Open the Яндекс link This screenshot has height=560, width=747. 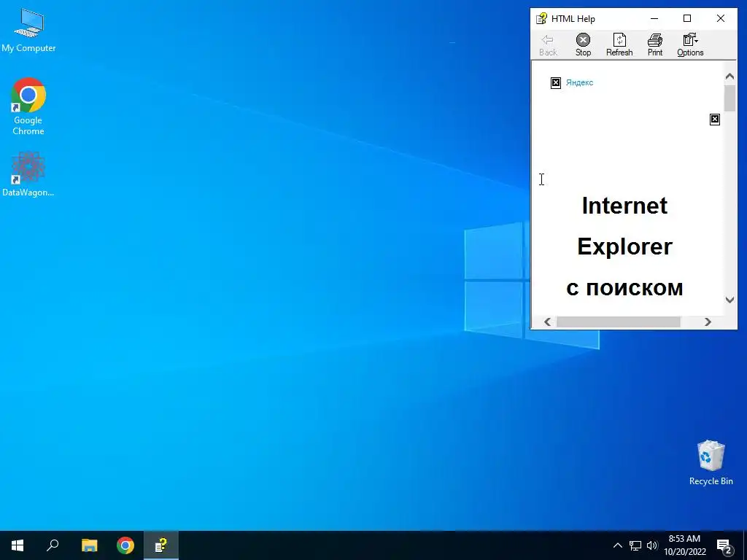pyautogui.click(x=579, y=82)
